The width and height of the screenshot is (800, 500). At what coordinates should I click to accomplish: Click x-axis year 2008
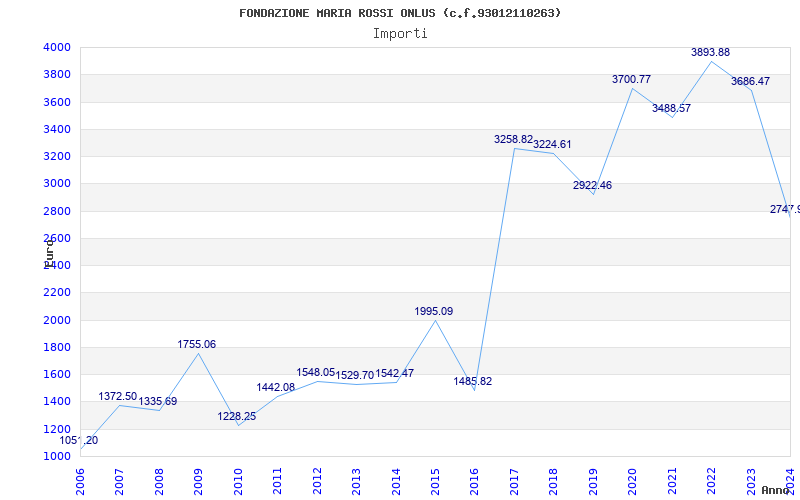tap(160, 482)
